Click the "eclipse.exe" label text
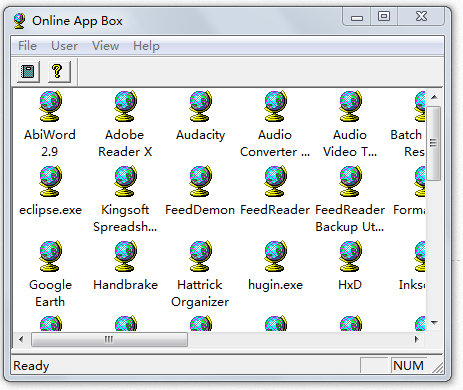 pos(50,210)
